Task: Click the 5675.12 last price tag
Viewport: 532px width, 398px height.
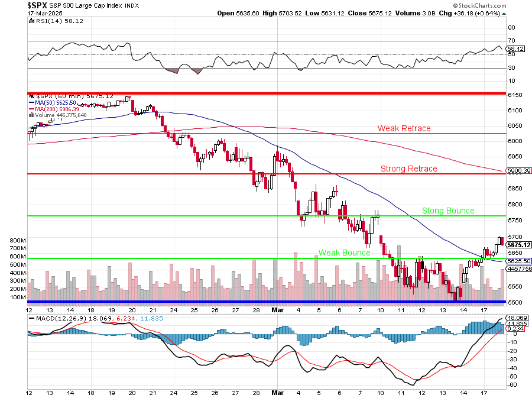Action: pos(518,245)
